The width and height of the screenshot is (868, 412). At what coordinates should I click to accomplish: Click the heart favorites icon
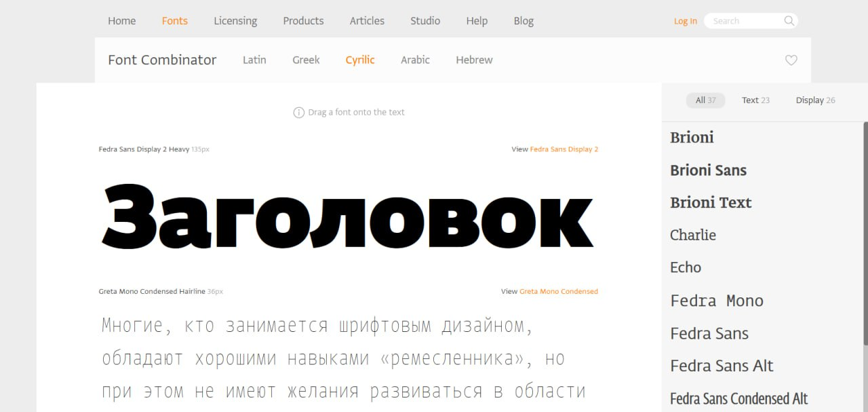791,60
